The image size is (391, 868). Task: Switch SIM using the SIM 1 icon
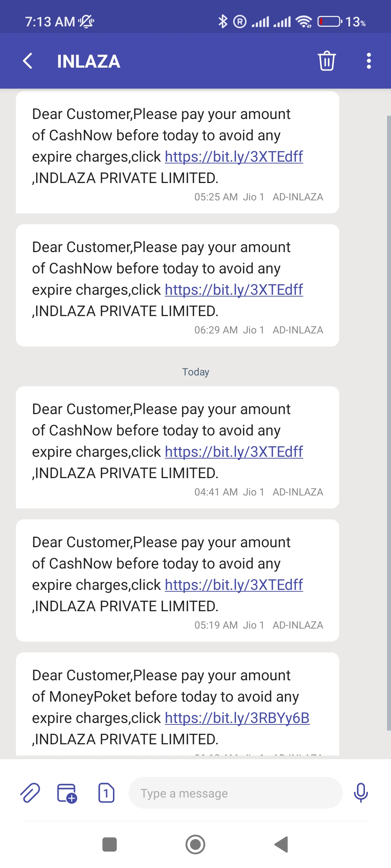pyautogui.click(x=106, y=793)
